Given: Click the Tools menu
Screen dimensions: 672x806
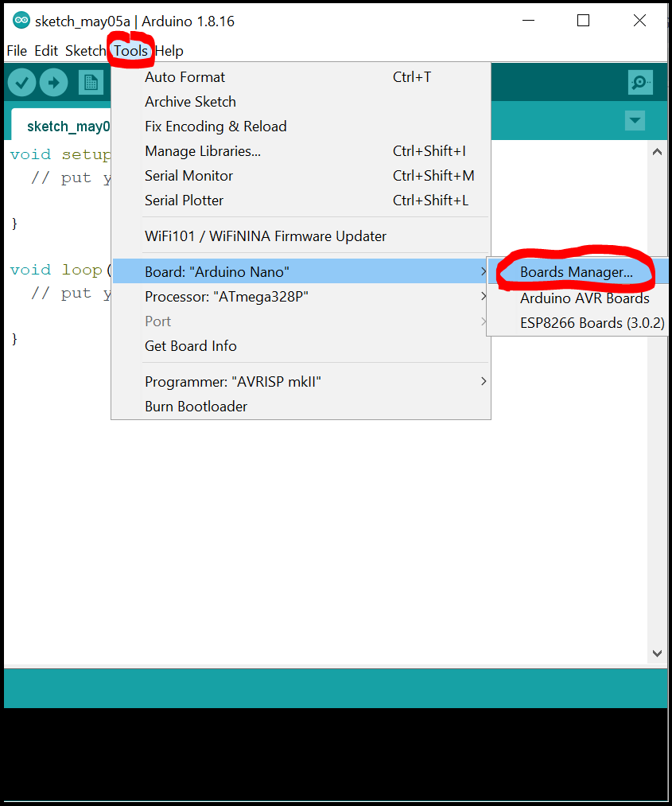Looking at the screenshot, I should pyautogui.click(x=130, y=51).
